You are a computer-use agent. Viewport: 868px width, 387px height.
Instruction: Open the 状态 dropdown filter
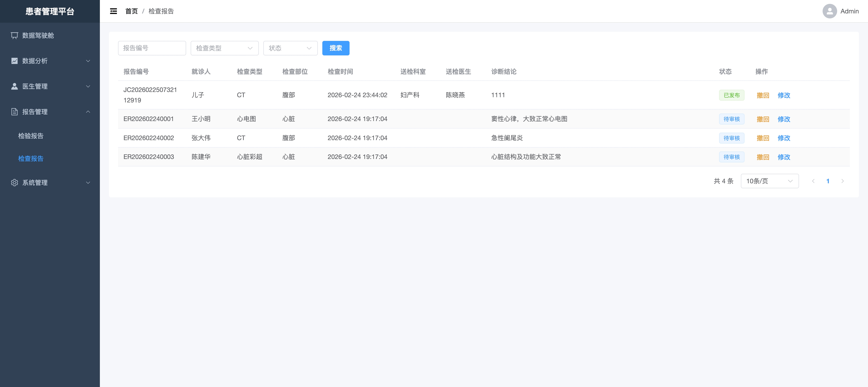coord(290,48)
